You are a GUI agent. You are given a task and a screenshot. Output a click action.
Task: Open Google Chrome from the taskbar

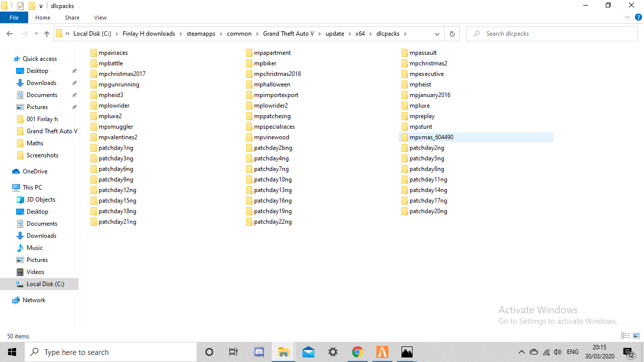click(357, 352)
